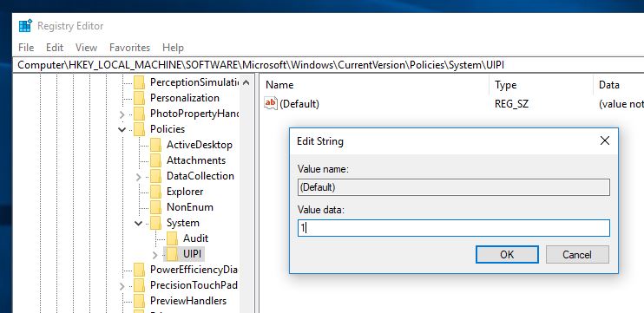Cancel the Edit String dialog
The image size is (644, 313).
(577, 255)
